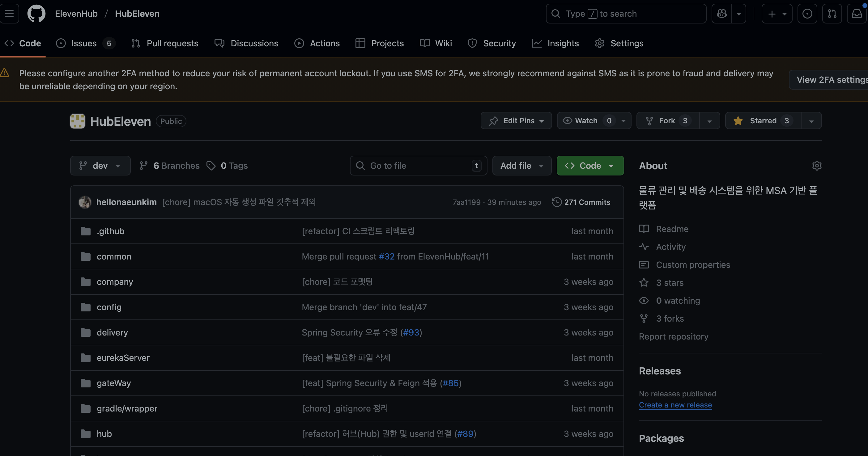868x456 pixels.
Task: Open Copilot chat icon in header
Action: point(721,14)
